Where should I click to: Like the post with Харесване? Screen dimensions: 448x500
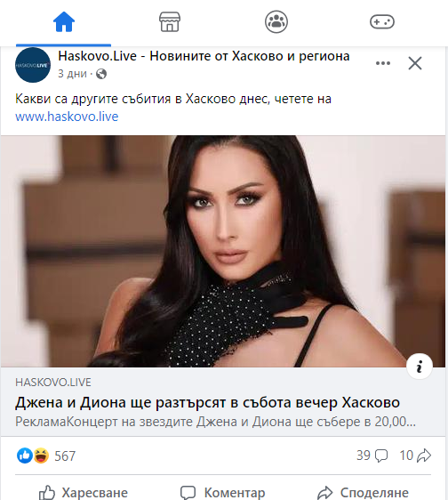(x=84, y=492)
